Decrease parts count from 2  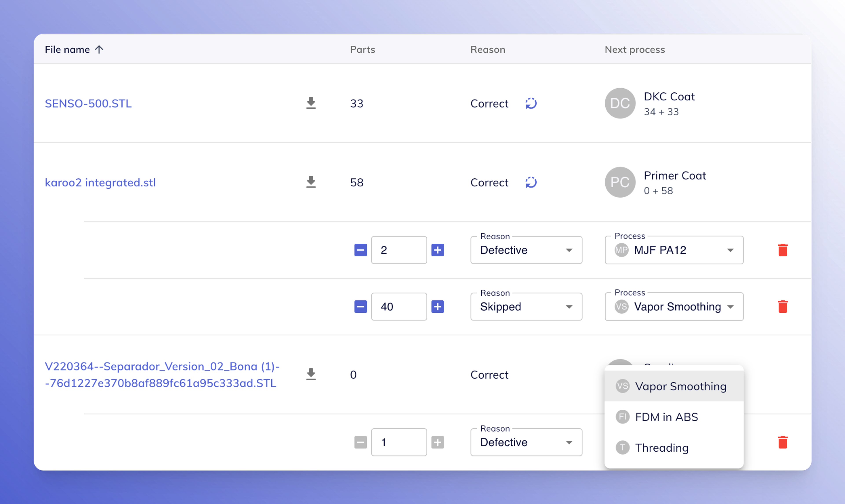pyautogui.click(x=360, y=250)
